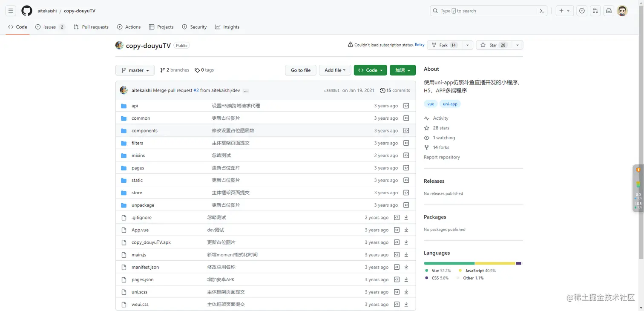Viewport: 644px width, 311px height.
Task: Click the GitHub logo in header
Action: tap(27, 11)
